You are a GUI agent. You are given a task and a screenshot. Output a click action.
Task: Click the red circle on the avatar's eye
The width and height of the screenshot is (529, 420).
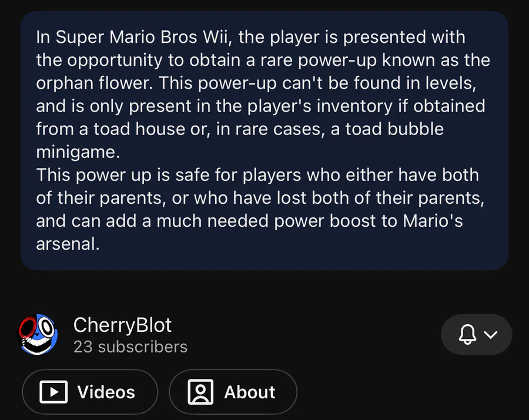coord(28,327)
